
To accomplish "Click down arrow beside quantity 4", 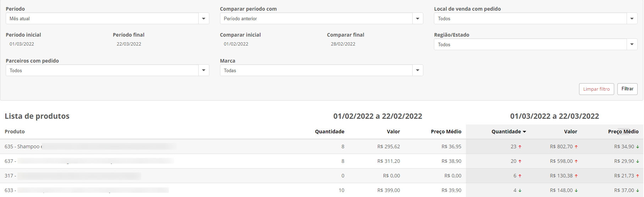I will point(520,191).
